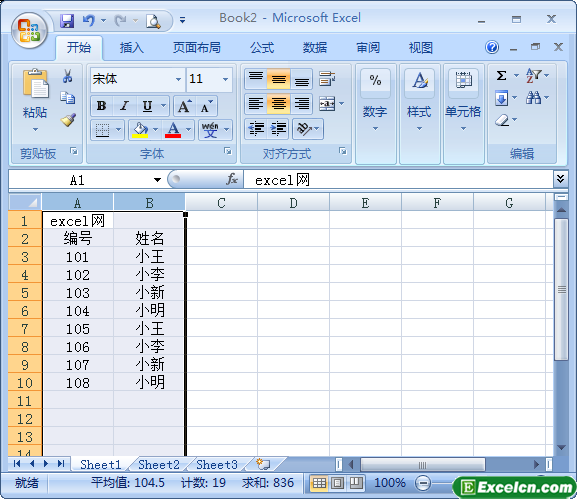Open the font size dropdown
577x499 pixels.
point(226,79)
